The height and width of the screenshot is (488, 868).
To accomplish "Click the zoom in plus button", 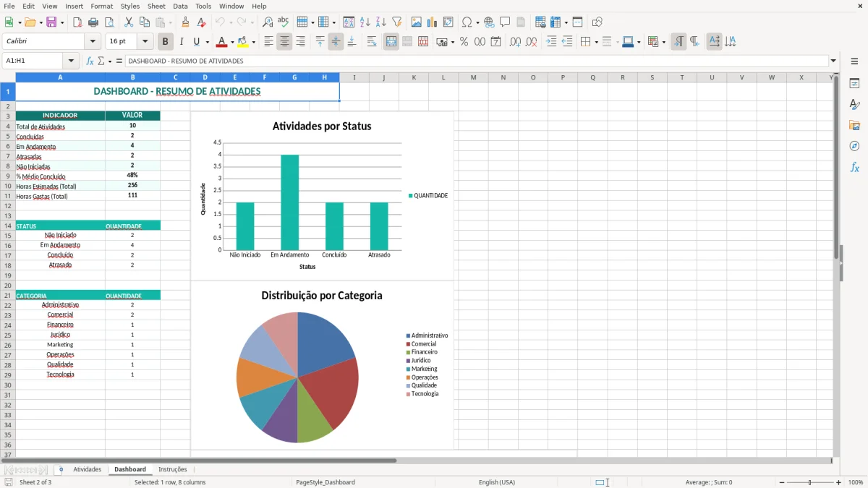I will [x=838, y=482].
